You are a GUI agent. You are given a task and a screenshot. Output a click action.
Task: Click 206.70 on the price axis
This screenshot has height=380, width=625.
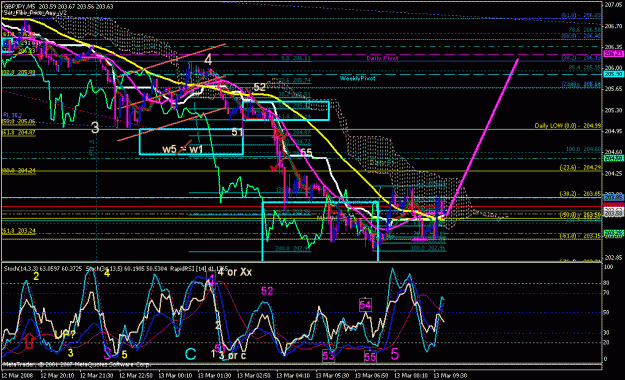coord(614,26)
